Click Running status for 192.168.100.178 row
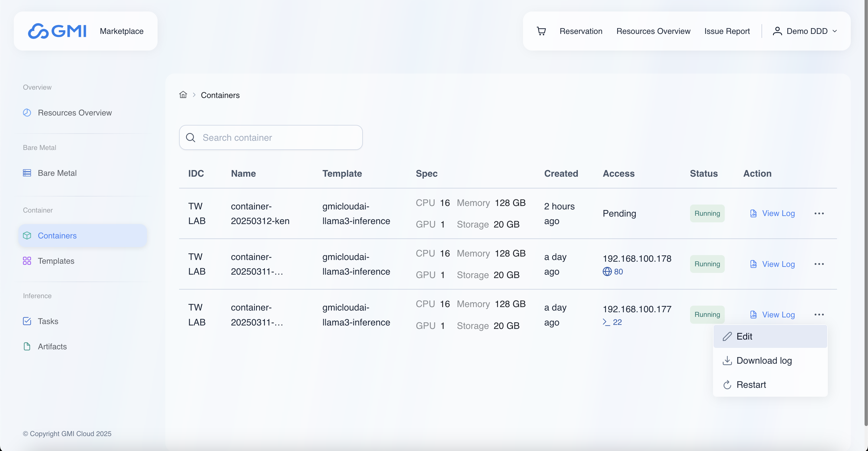Image resolution: width=868 pixels, height=451 pixels. (707, 264)
